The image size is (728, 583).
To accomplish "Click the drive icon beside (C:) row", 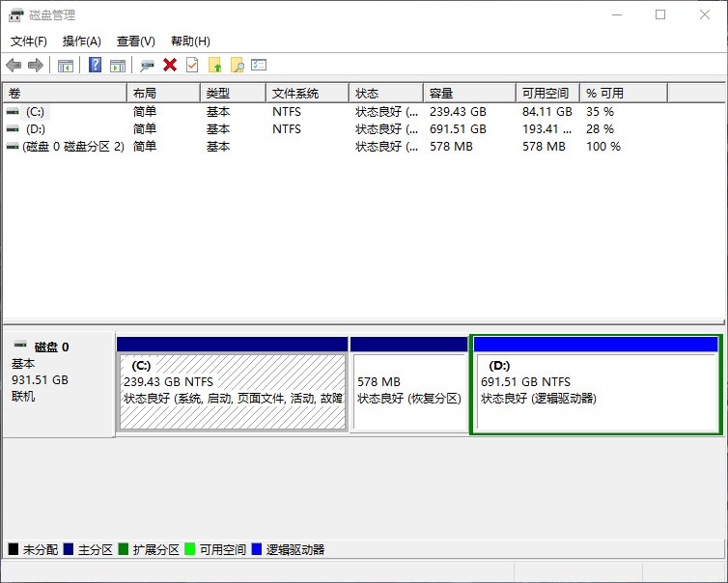I will (x=13, y=112).
